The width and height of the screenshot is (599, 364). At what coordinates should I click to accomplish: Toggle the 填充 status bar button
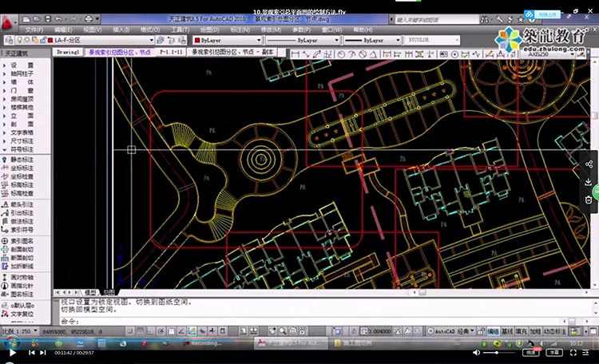(x=521, y=330)
